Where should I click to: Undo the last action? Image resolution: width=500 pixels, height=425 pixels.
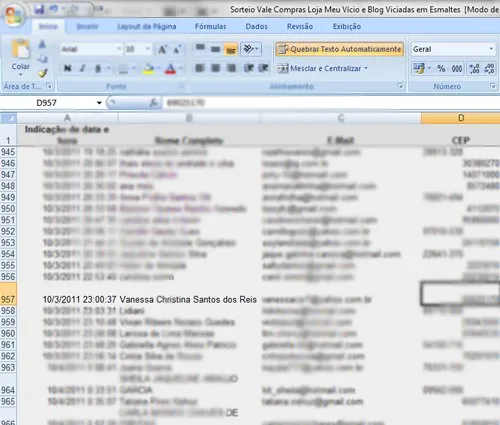[54, 9]
